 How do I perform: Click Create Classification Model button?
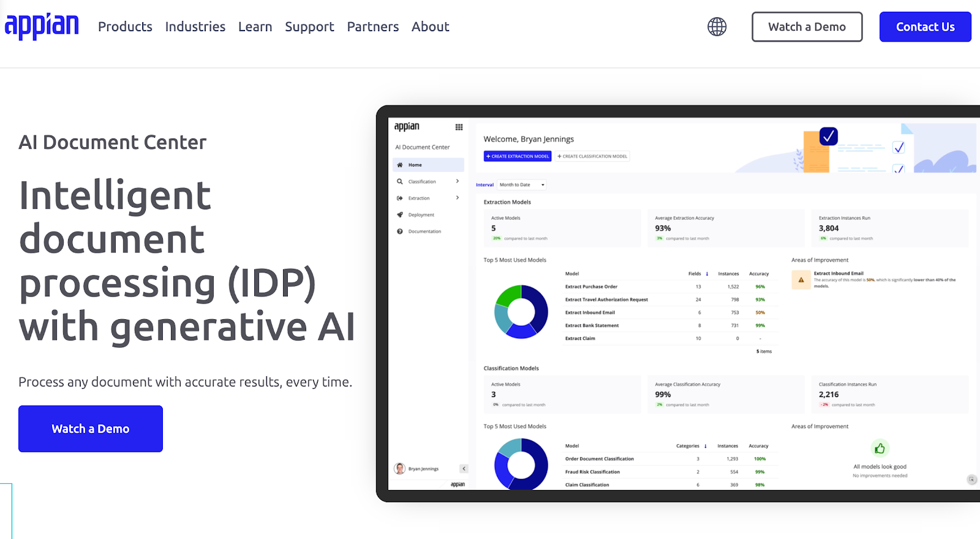coord(592,156)
